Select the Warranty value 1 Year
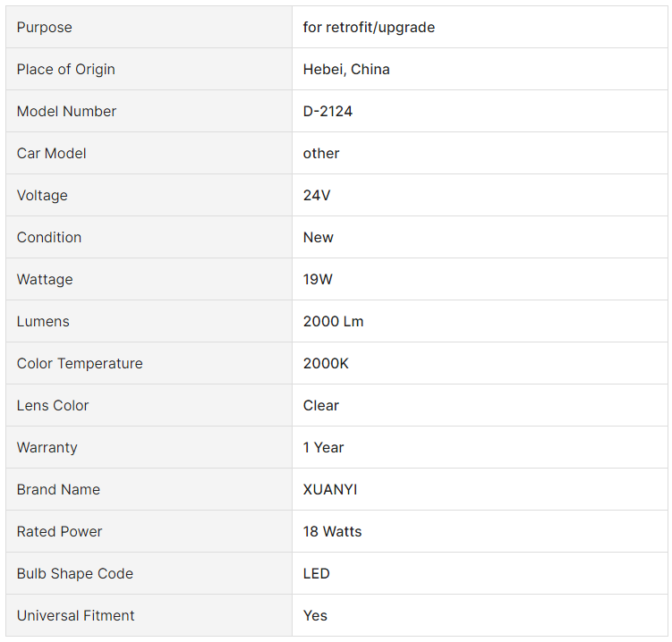Screen dimensions: 672x642 323,447
